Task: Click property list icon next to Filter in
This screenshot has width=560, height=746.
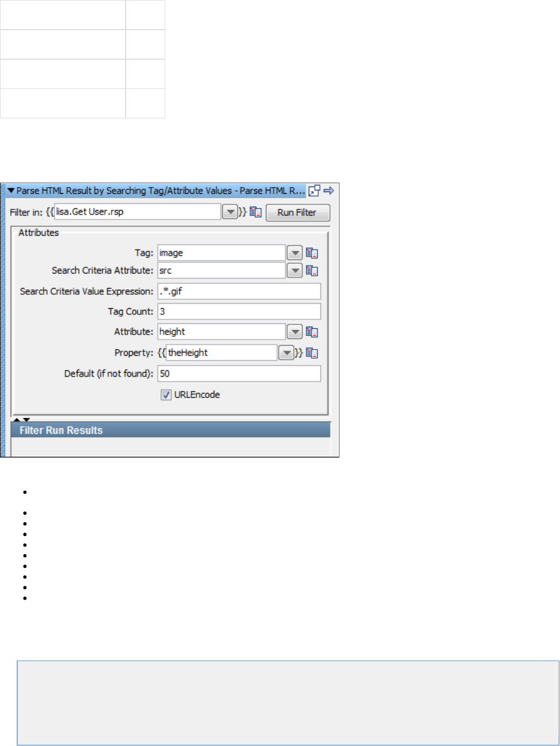Action: [x=256, y=212]
